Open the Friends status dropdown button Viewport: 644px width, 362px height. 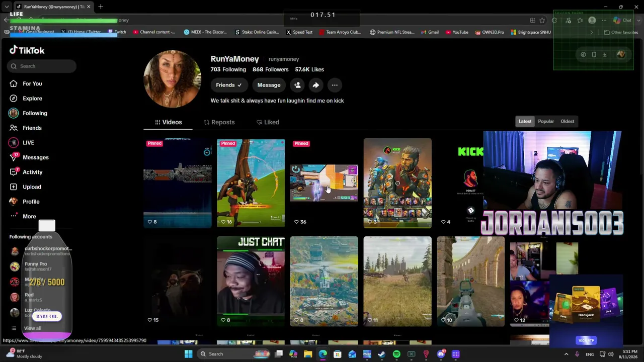pyautogui.click(x=229, y=85)
